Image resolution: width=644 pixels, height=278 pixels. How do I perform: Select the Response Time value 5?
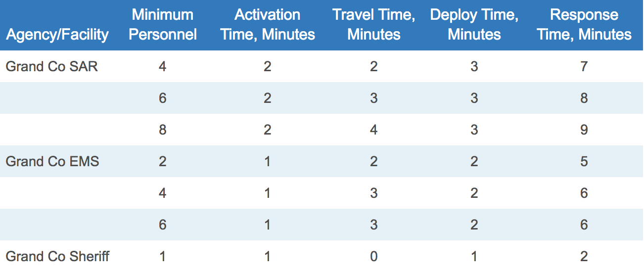tap(584, 162)
